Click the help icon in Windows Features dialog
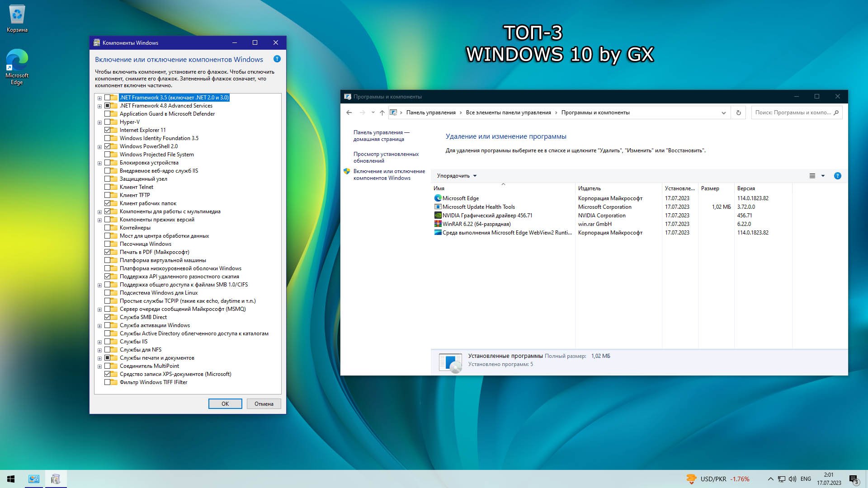Viewport: 868px width, 488px height. point(277,59)
